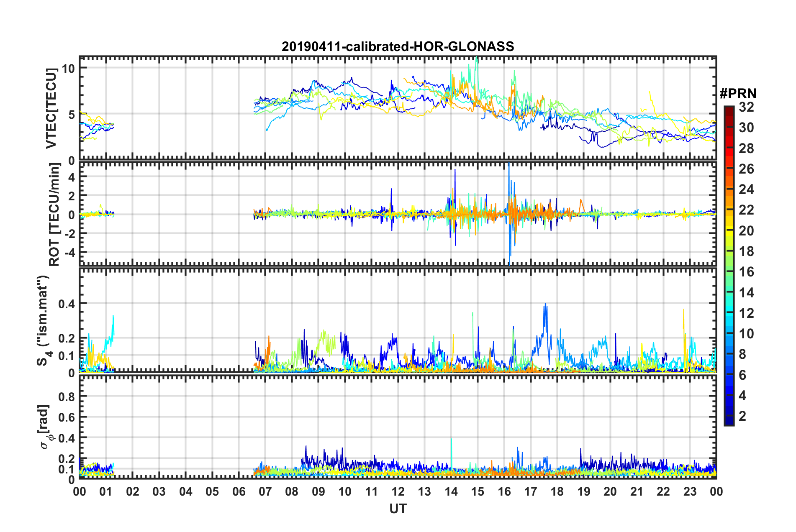Image resolution: width=796 pixels, height=532 pixels.
Task: Click the UT axis tick label 03
Action: 159,491
